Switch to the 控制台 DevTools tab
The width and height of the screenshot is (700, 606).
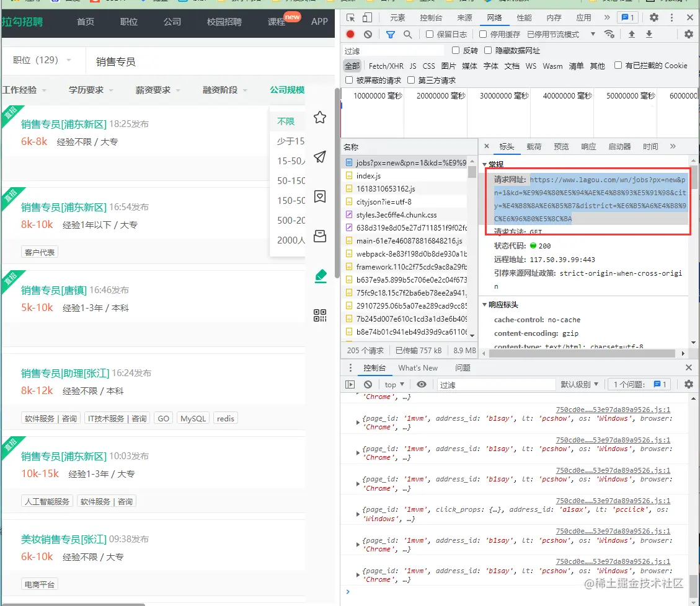point(431,18)
